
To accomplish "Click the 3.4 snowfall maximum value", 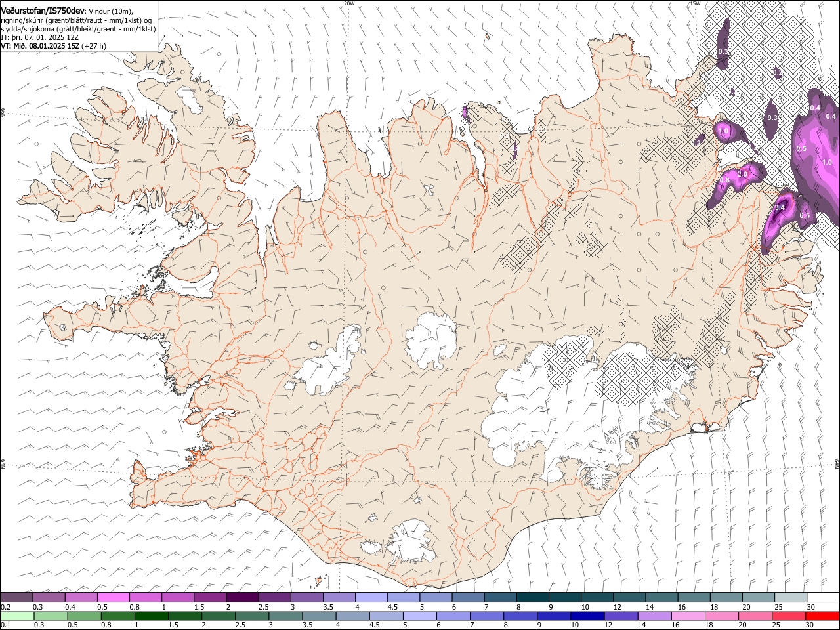I will tap(780, 207).
